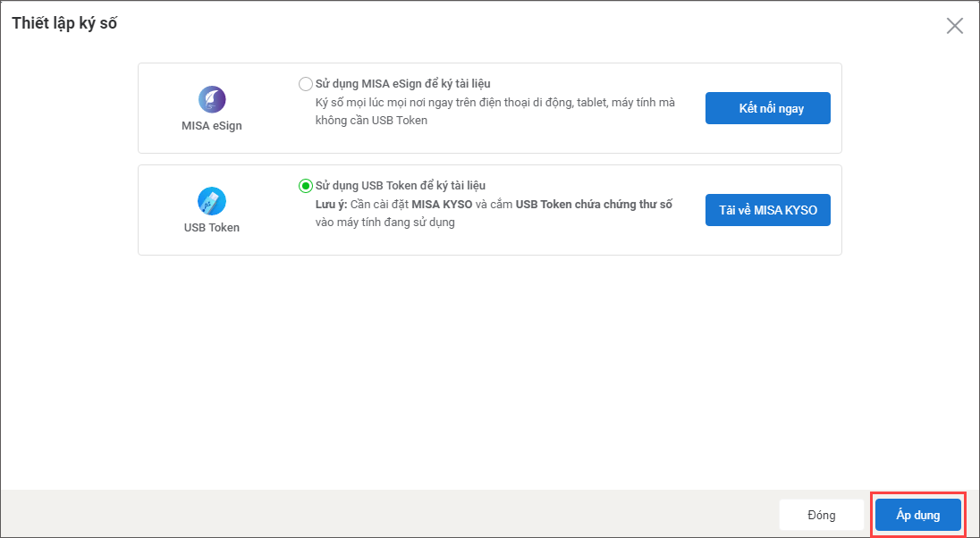Click the MISA eSign feather logo icon
Image resolution: width=980 pixels, height=538 pixels.
[212, 98]
